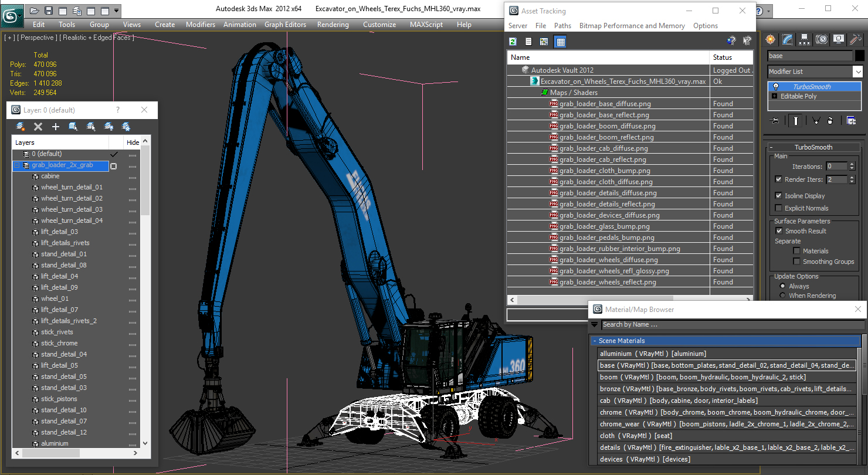Expand the Editable Poly stack entry

pos(775,96)
